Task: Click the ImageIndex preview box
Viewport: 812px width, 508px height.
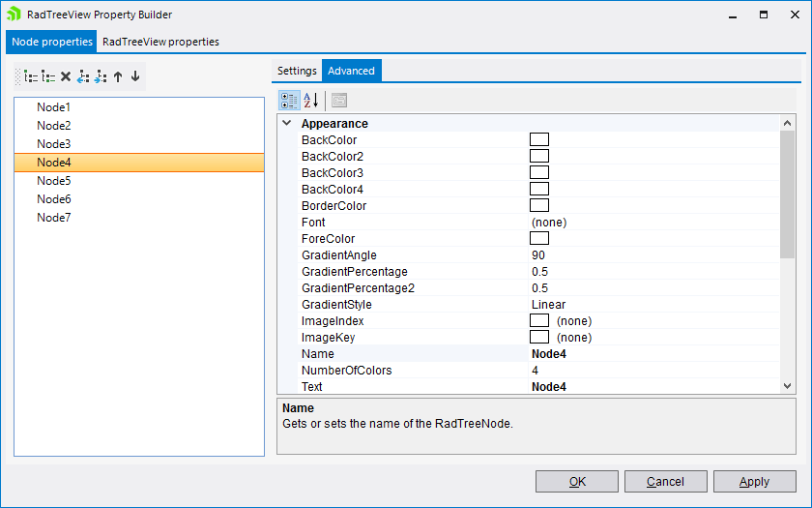Action: coord(539,320)
